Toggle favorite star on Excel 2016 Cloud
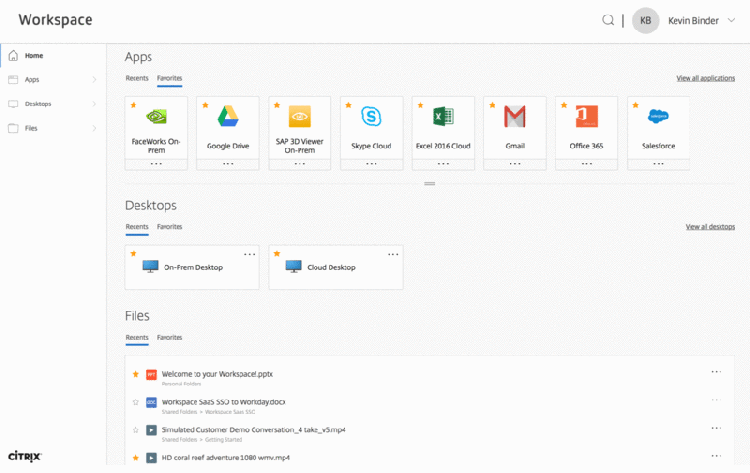This screenshot has width=750, height=473. (420, 105)
